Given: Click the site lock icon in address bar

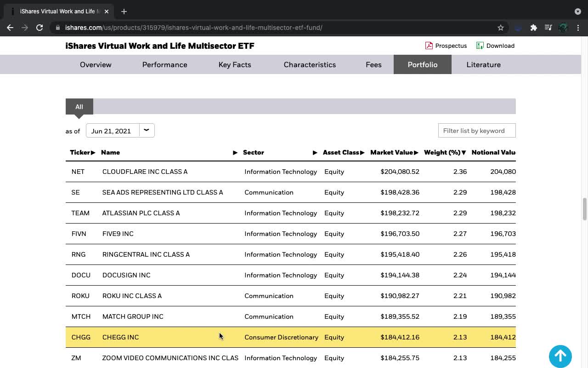Looking at the screenshot, I should coord(57,28).
